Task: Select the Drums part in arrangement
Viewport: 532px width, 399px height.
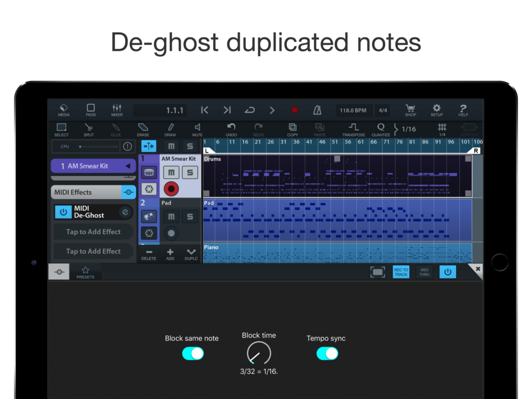Action: [x=337, y=176]
